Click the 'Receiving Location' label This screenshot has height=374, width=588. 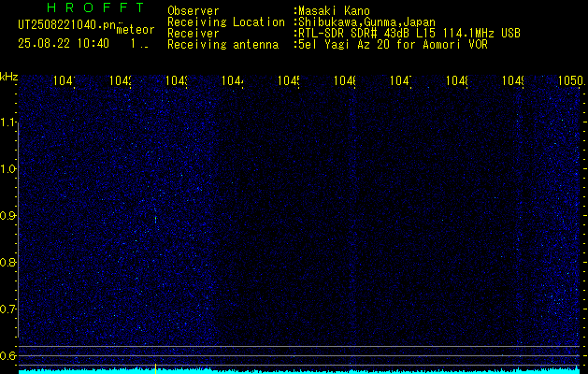226,22
